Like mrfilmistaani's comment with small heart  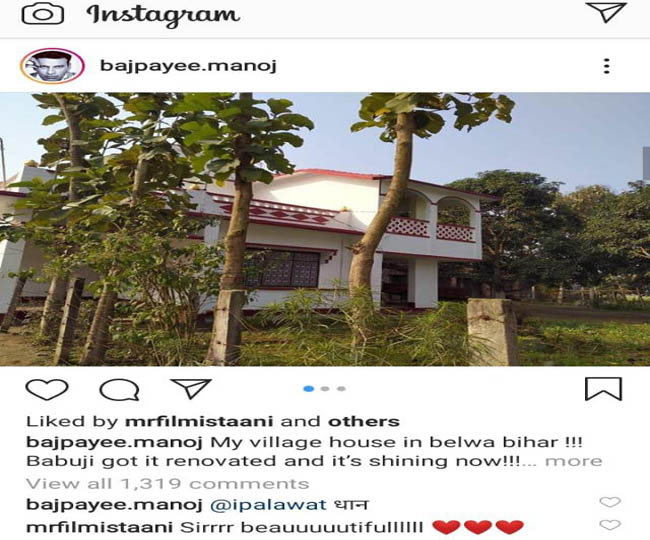(610, 525)
